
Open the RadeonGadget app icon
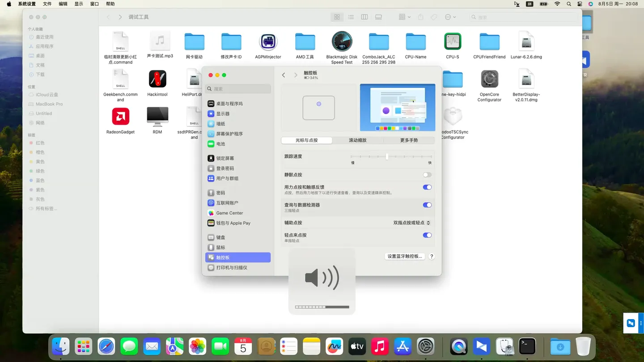click(120, 117)
